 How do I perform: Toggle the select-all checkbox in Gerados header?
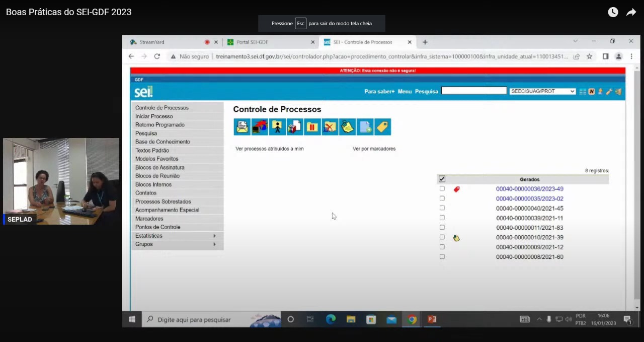click(x=442, y=179)
